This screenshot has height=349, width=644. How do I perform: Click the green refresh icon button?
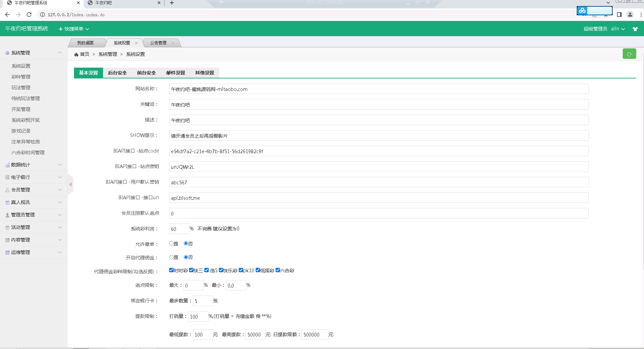coord(629,54)
